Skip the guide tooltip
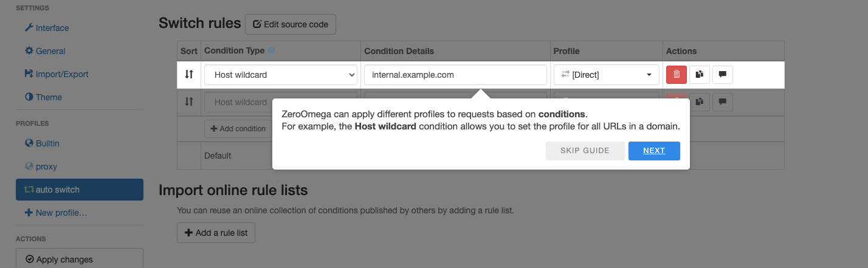 coord(585,151)
